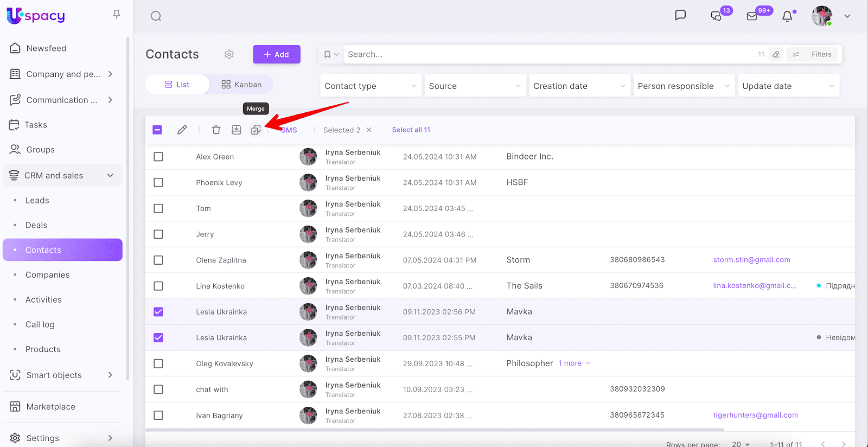The width and height of the screenshot is (868, 447).
Task: Pin the sidebar with pin icon
Action: pyautogui.click(x=117, y=15)
